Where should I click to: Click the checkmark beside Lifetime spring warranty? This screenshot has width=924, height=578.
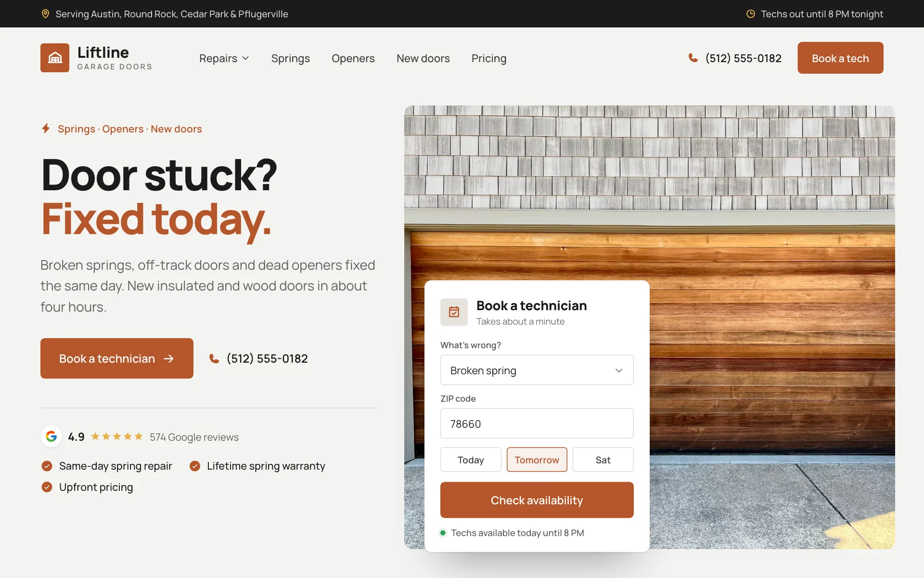(195, 466)
